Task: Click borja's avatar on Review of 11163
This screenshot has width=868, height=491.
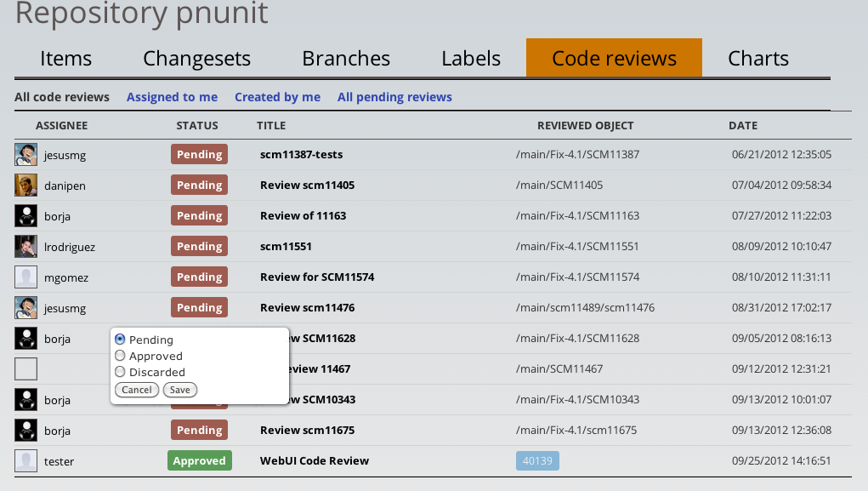Action: pos(26,215)
